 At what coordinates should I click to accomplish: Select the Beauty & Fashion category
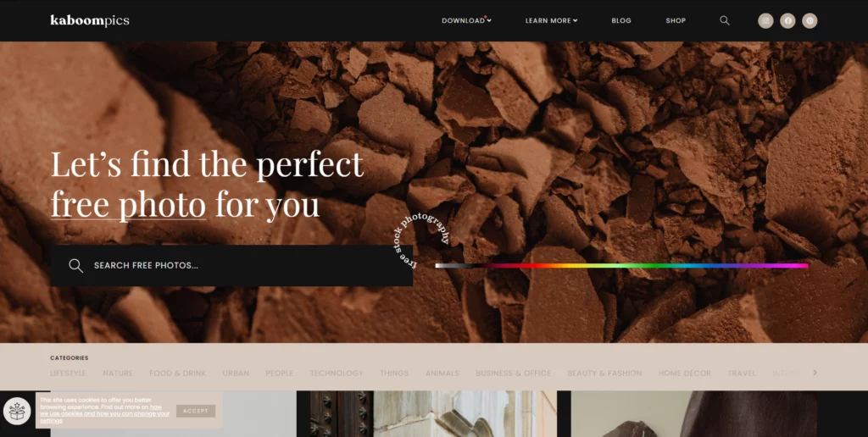click(604, 373)
